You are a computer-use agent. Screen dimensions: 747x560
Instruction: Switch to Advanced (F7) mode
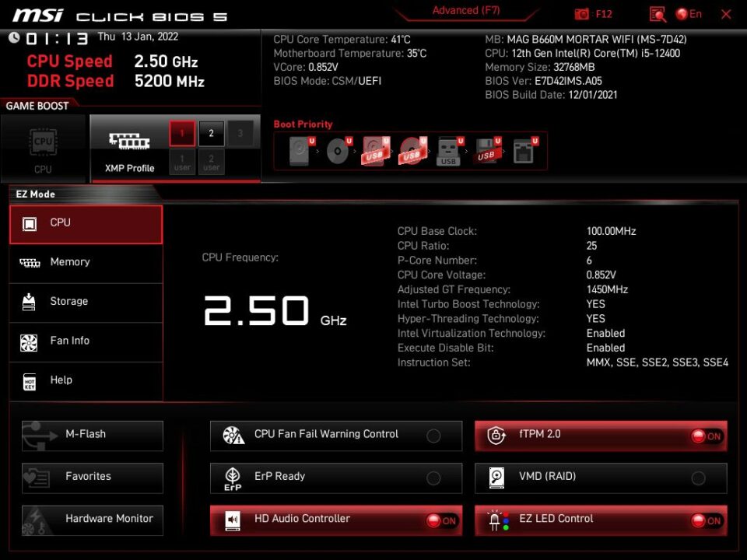(466, 10)
